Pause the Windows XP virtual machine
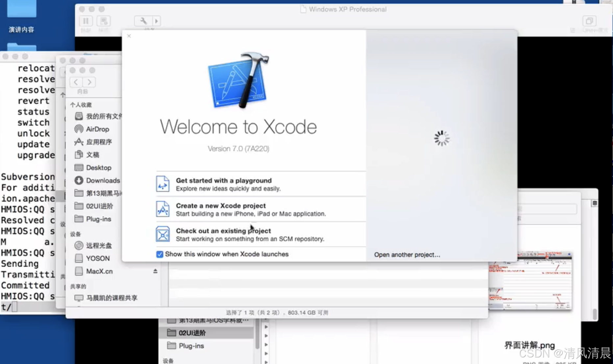 [86, 21]
